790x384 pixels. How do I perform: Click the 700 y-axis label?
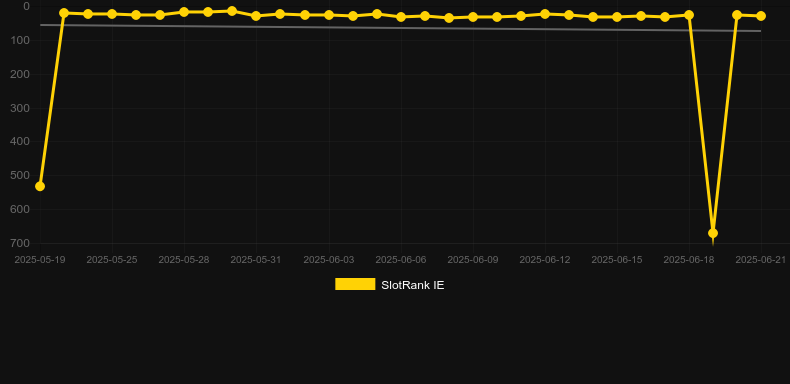(20, 243)
